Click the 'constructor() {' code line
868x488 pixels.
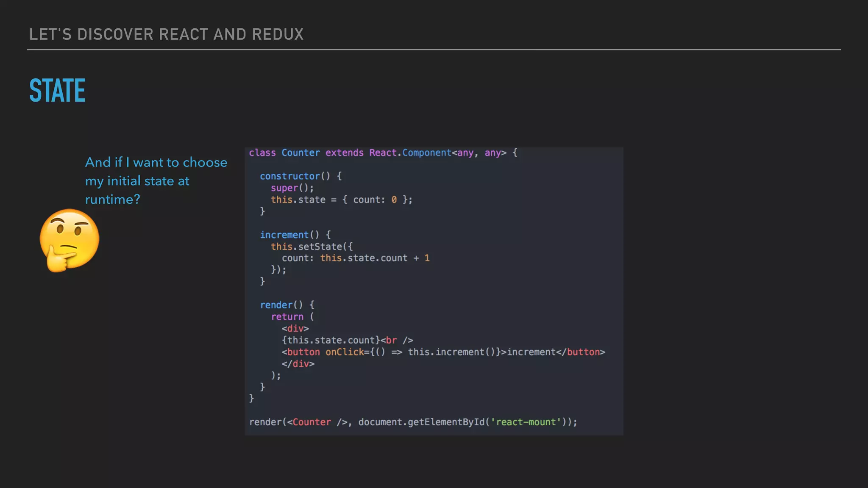(300, 176)
